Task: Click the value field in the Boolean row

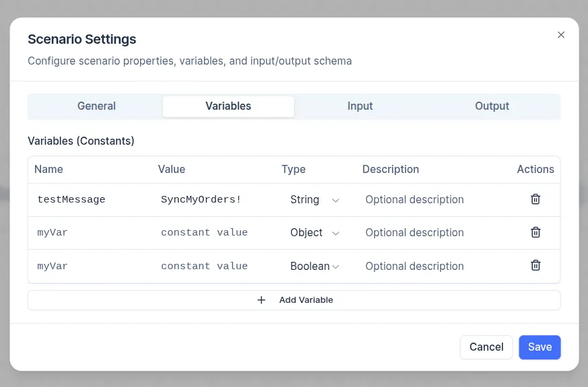Action: click(x=214, y=267)
